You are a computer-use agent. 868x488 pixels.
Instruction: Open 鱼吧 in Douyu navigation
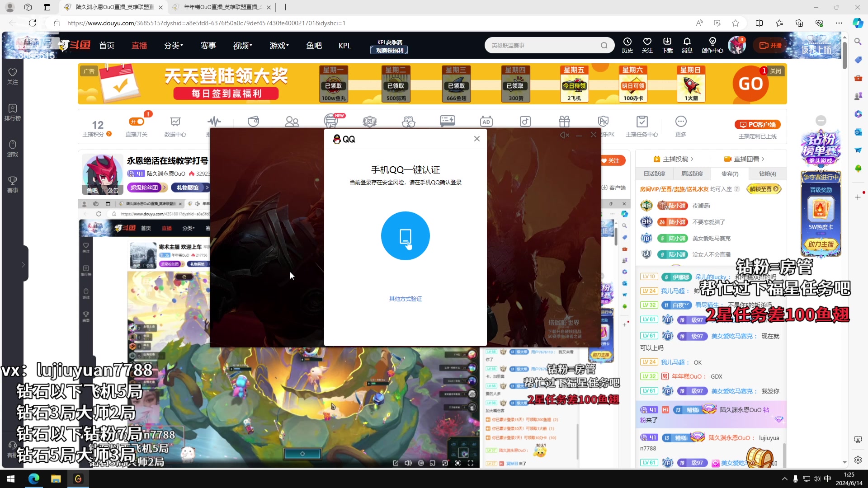[x=314, y=46]
